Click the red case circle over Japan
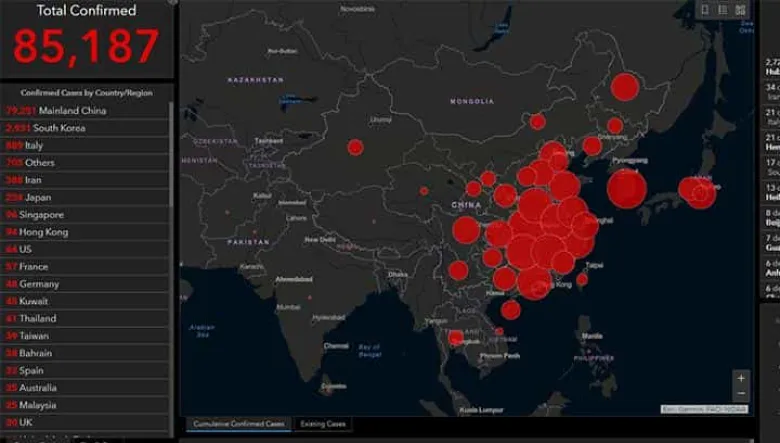The image size is (780, 443). (x=697, y=190)
